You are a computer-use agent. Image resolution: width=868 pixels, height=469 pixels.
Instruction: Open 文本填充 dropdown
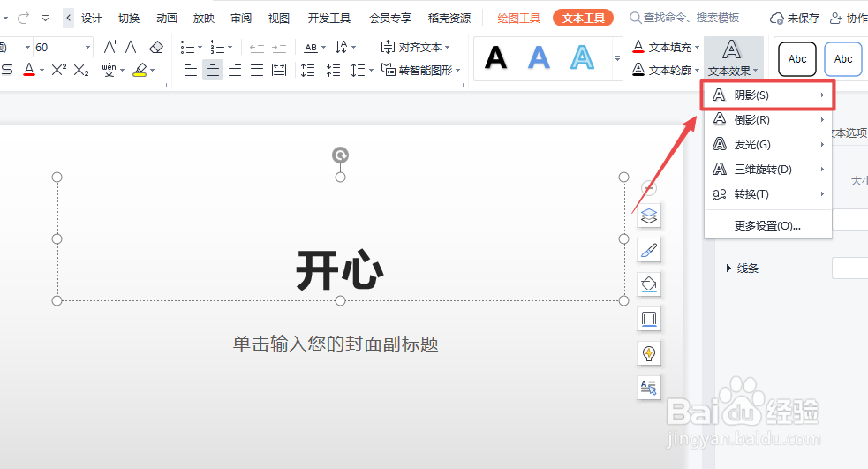point(666,47)
